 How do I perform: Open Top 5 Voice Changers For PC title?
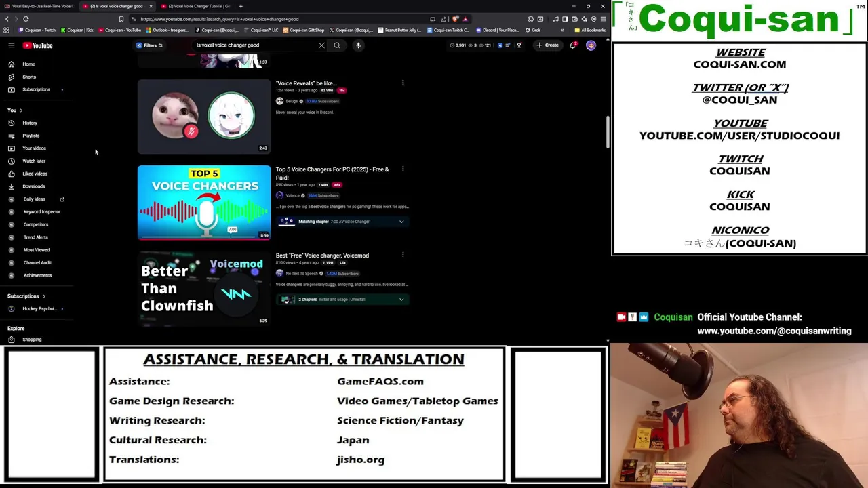(332, 174)
